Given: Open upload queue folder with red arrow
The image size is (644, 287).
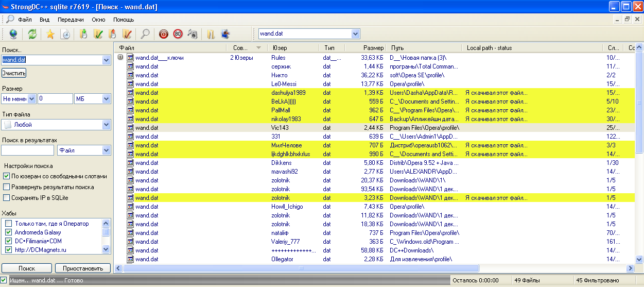Looking at the screenshot, I should point(113,34).
